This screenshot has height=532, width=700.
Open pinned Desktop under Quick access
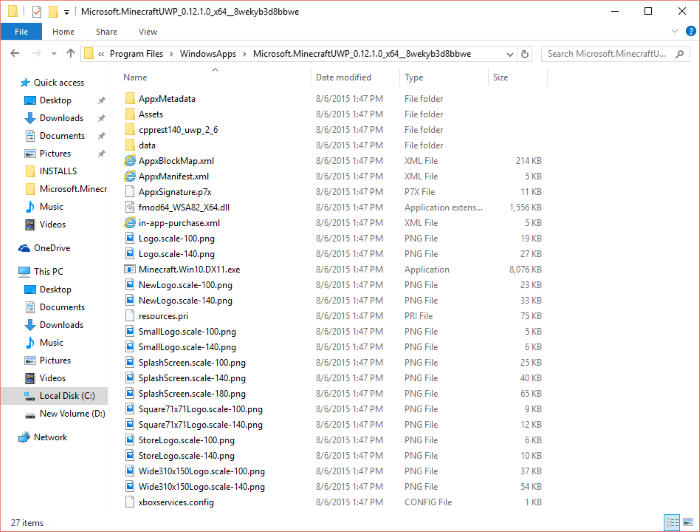[55, 100]
